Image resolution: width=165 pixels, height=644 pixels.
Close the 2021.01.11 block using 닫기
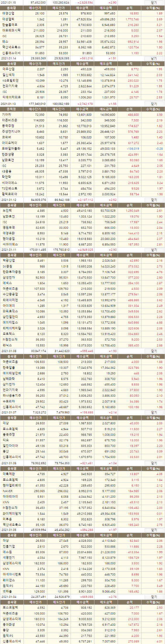pyautogui.click(x=154, y=250)
